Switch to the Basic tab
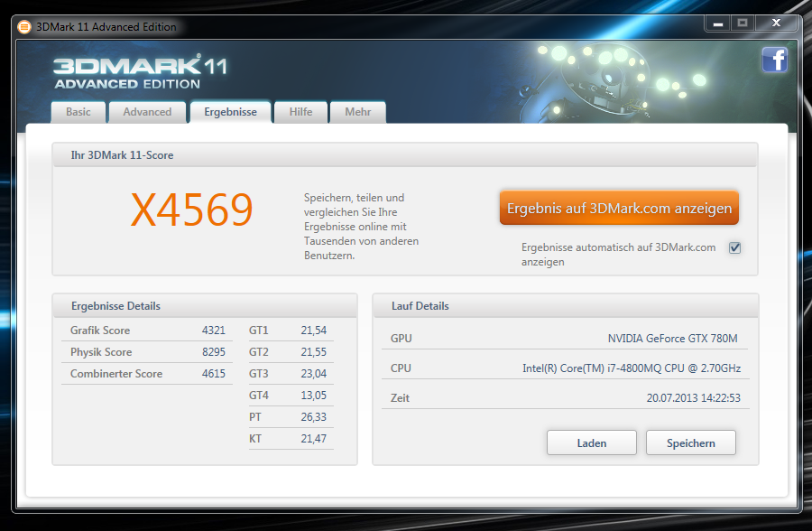812x531 pixels. click(78, 112)
